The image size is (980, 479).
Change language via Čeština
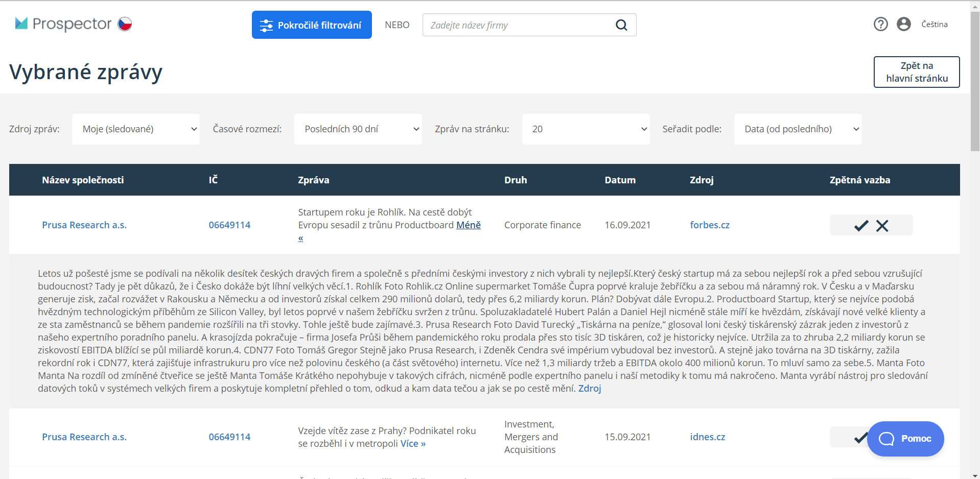click(x=935, y=24)
